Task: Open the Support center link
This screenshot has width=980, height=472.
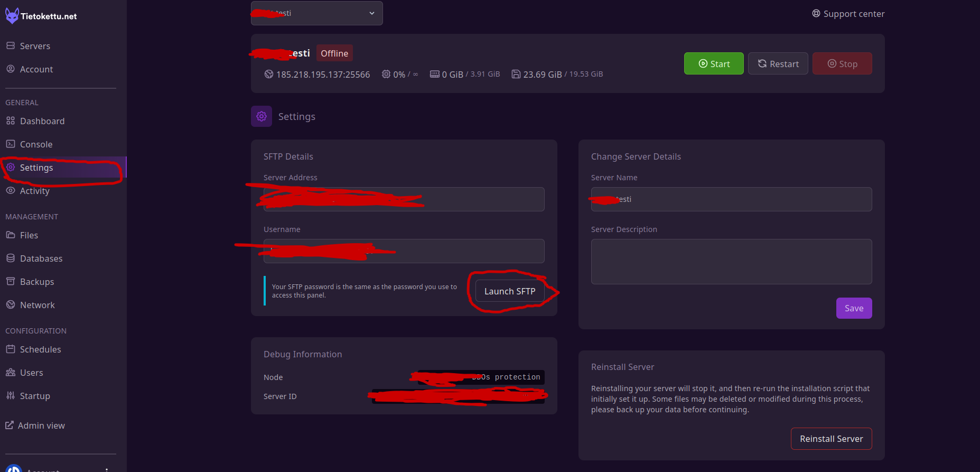Action: (x=848, y=14)
